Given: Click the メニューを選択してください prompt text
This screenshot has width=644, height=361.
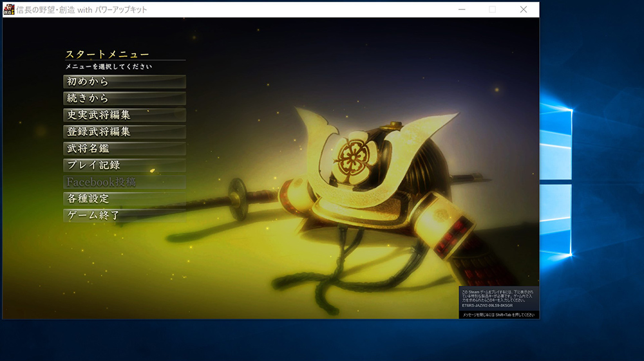Looking at the screenshot, I should tap(109, 66).
